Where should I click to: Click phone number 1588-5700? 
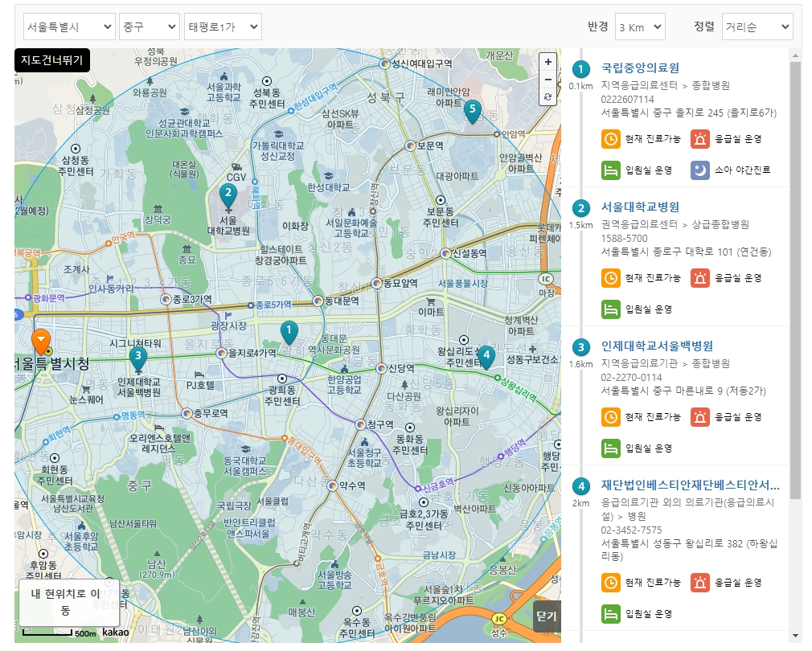(x=624, y=239)
